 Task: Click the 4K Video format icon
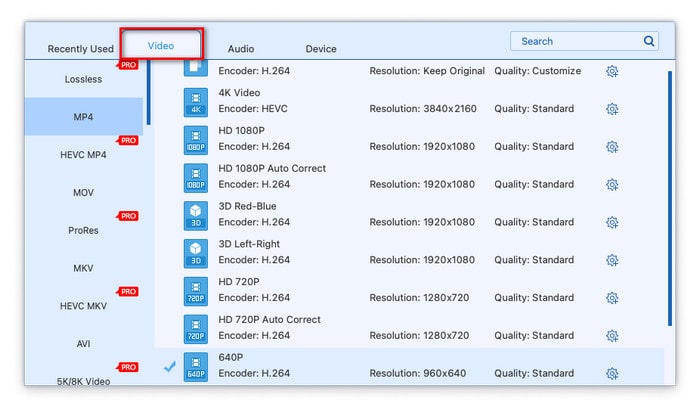tap(196, 102)
